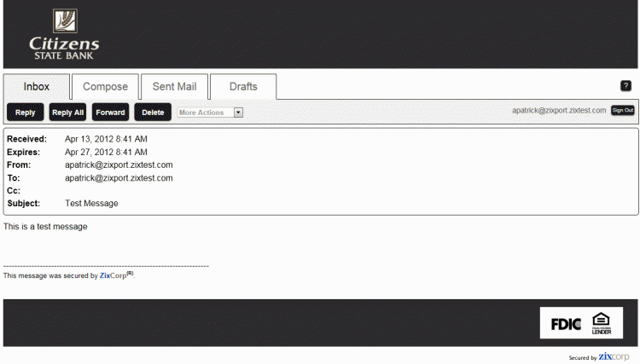
Task: Click the ZixCorp logo at bottom right
Action: pyautogui.click(x=614, y=356)
